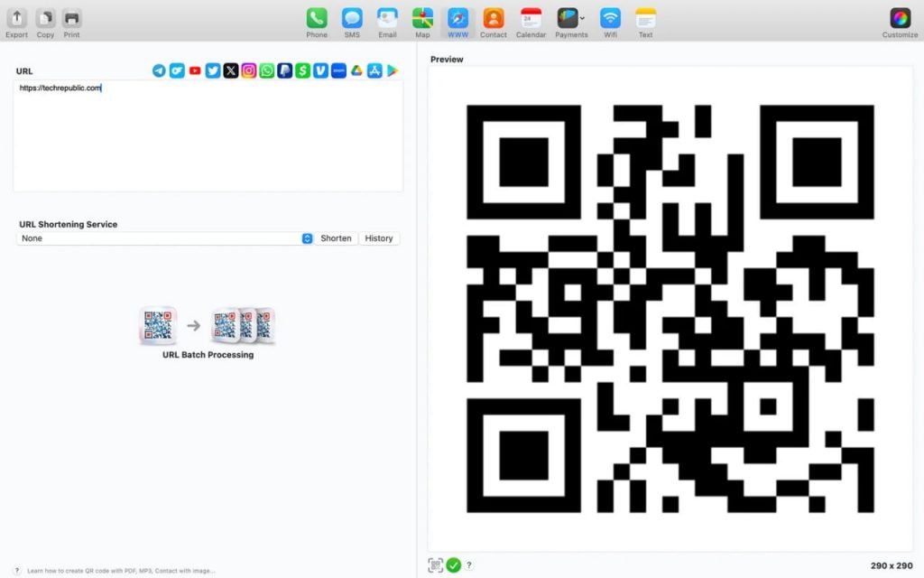Click the Shorten button
Screen dimensions: 924x578
tap(335, 238)
